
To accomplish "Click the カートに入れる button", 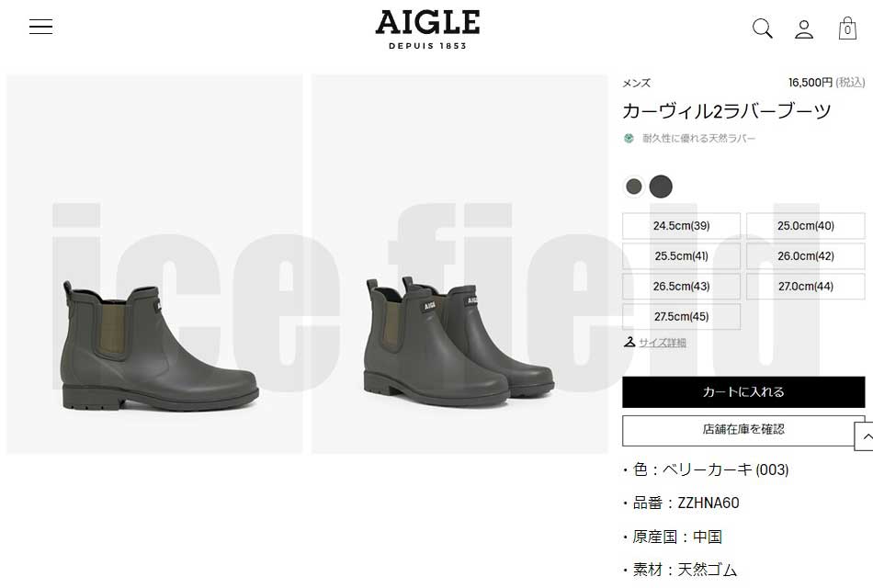I will pyautogui.click(x=743, y=392).
